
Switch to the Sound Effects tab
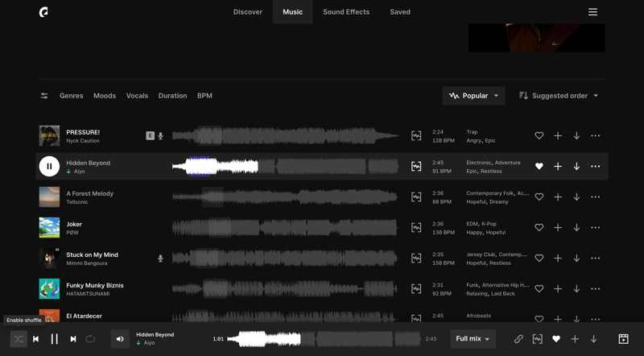[346, 12]
